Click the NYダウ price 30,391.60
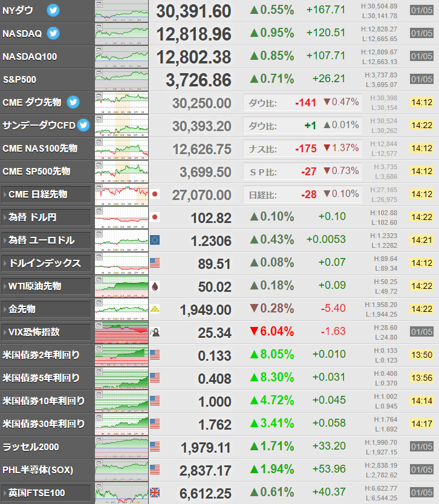Screen dimensions: 439x504 click(193, 11)
